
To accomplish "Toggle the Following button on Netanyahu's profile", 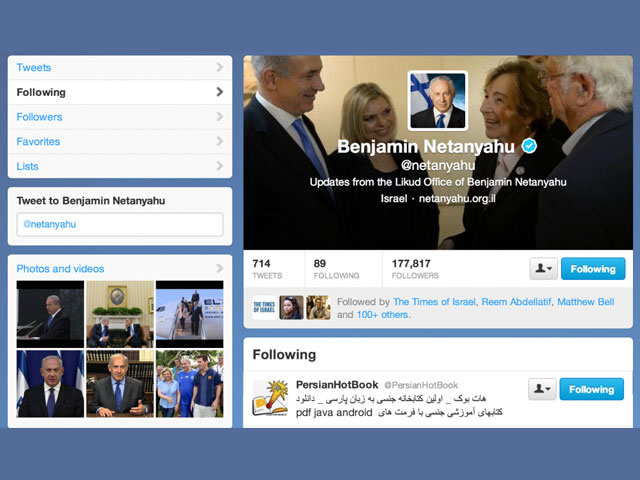I will tap(593, 269).
